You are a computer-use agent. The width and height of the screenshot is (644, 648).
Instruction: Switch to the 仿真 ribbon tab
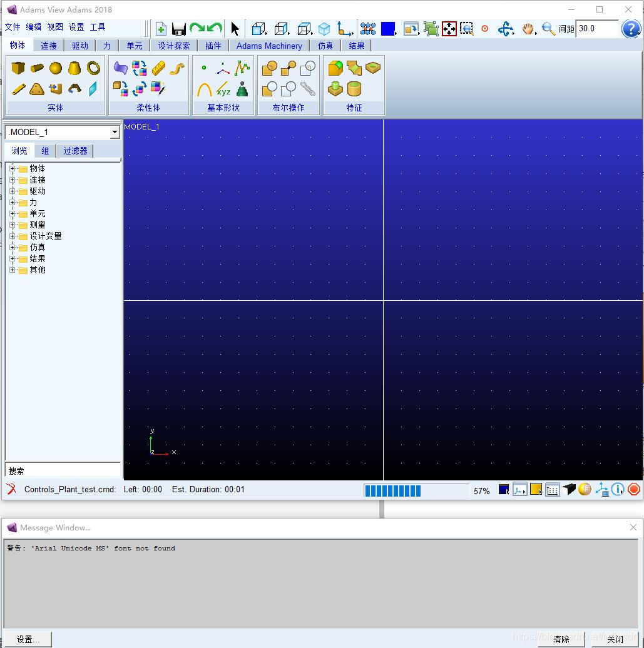pos(325,46)
